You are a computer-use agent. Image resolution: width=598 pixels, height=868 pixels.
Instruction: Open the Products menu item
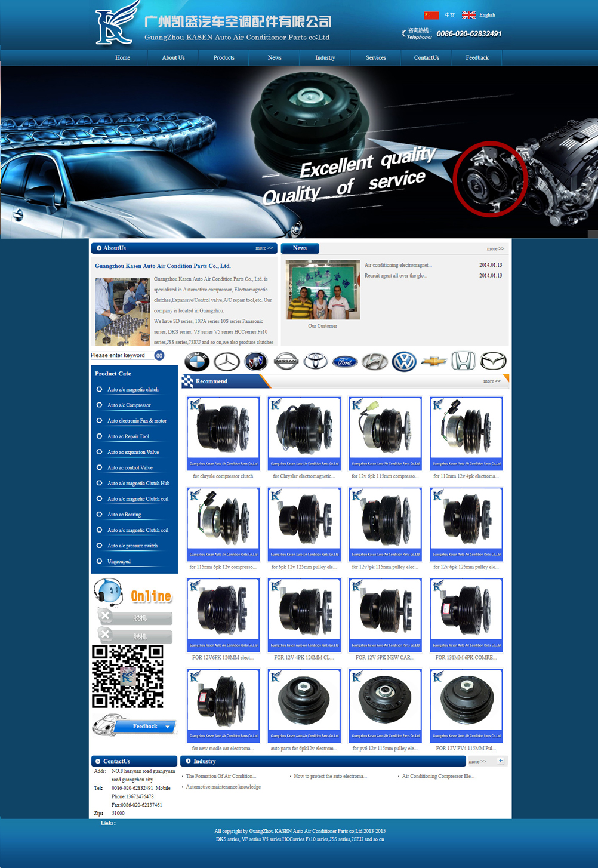pyautogui.click(x=224, y=58)
